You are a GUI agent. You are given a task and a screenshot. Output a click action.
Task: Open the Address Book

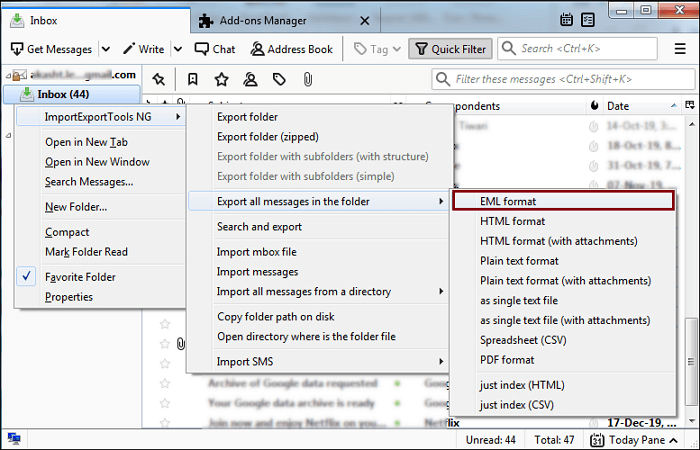292,49
